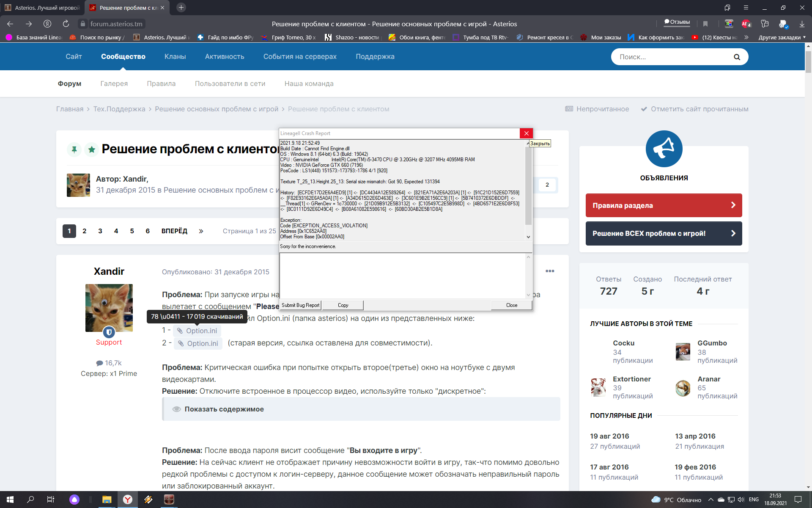The width and height of the screenshot is (812, 508).
Task: Open Task View on taskbar
Action: (x=51, y=500)
